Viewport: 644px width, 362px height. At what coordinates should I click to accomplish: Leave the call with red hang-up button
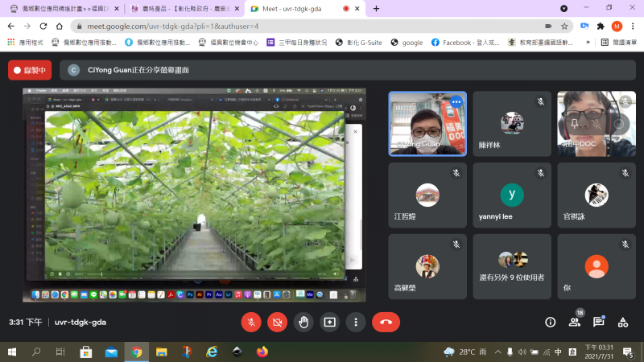pyautogui.click(x=386, y=323)
